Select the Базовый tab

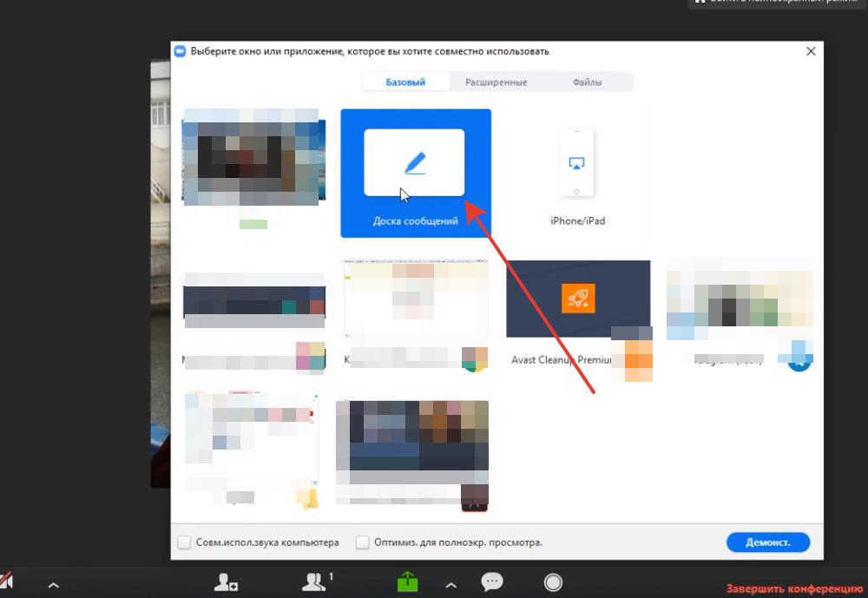coord(405,82)
